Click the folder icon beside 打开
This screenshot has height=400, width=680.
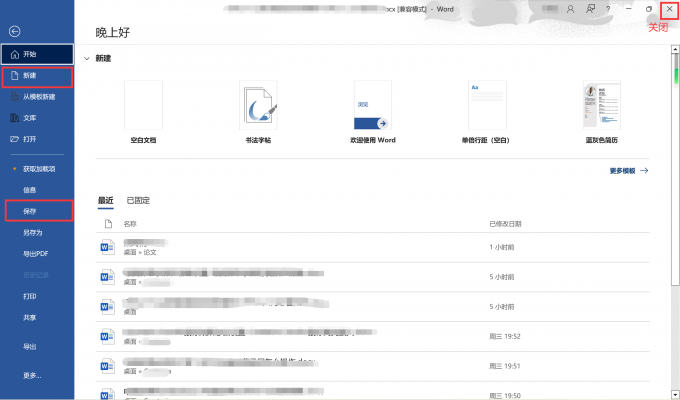(x=15, y=139)
